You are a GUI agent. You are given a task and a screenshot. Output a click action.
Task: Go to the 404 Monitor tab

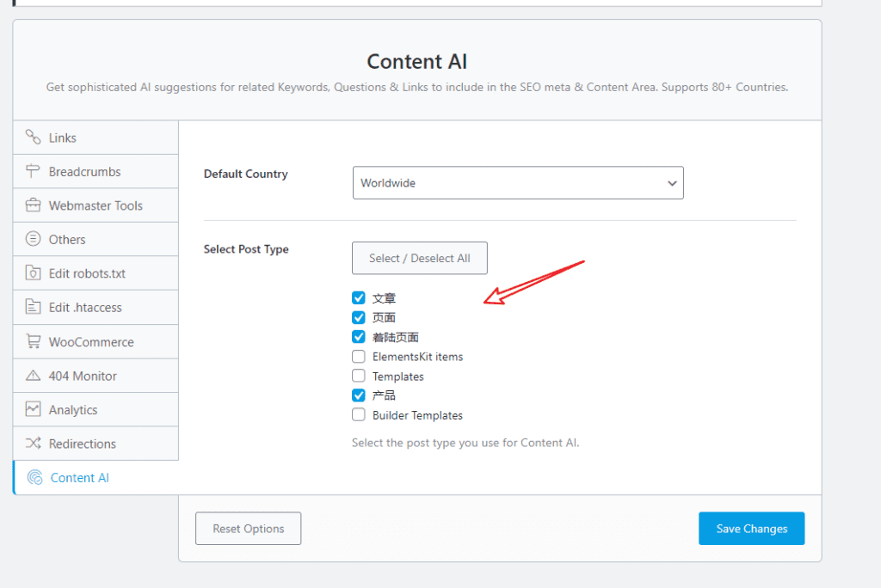tap(96, 376)
